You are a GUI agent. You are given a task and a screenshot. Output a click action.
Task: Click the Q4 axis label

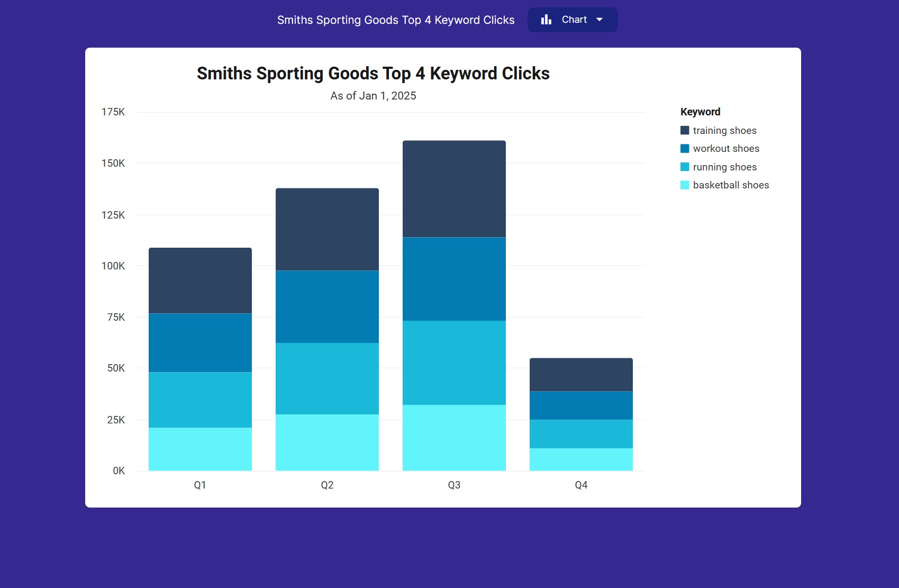coord(581,485)
